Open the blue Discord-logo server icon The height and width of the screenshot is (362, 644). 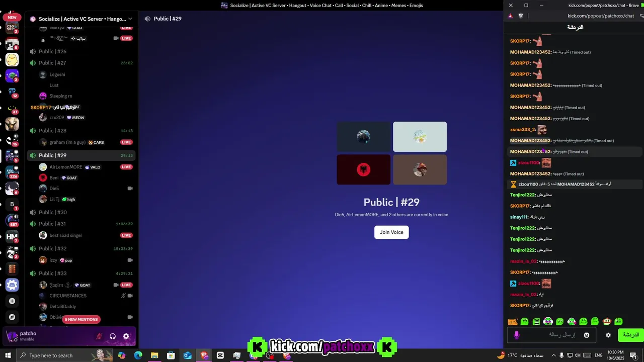[12, 285]
